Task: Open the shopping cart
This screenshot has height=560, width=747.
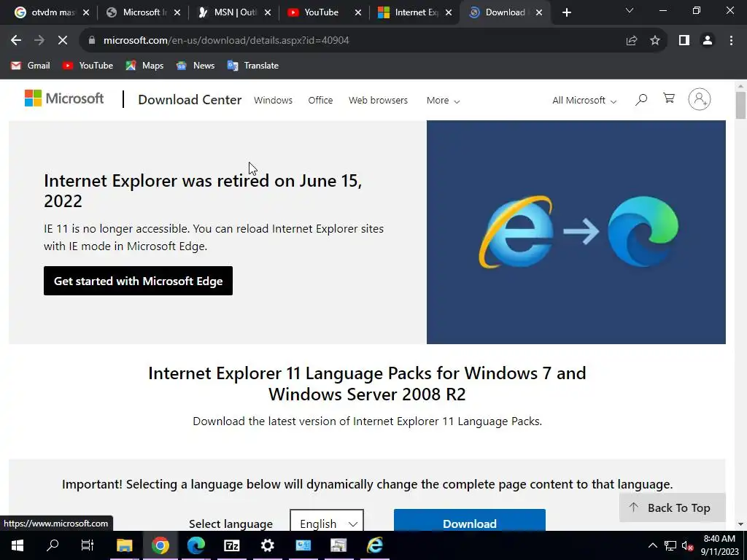Action: click(x=669, y=98)
